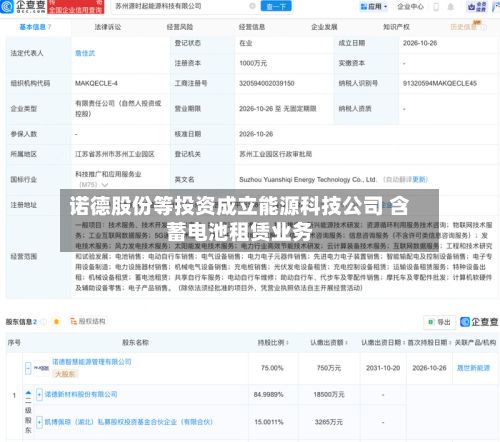500x442 pixels.
Task: Open 诺德智慧能源管理有限公司 shareholder link
Action: tap(92, 362)
